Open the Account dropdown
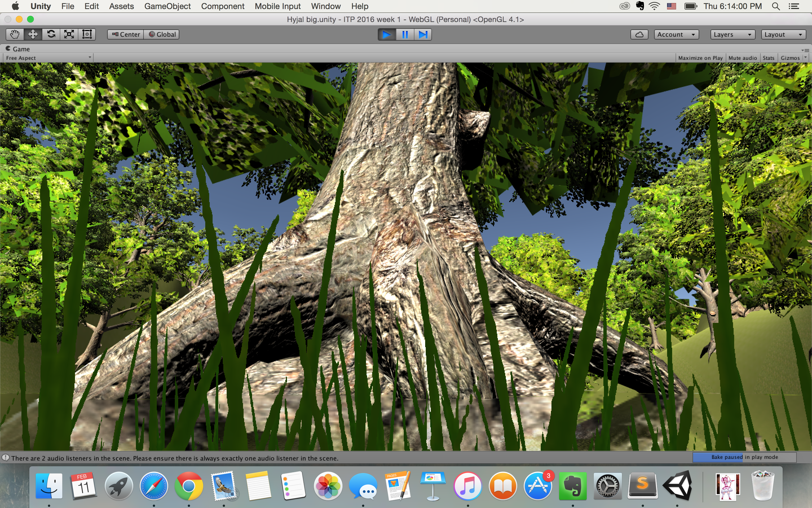The height and width of the screenshot is (508, 812). pyautogui.click(x=676, y=34)
